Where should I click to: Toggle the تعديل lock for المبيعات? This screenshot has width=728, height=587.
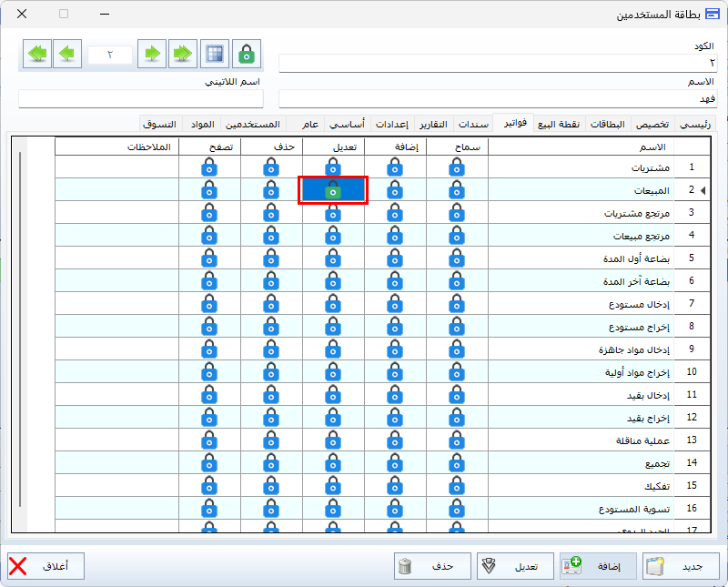coord(333,190)
